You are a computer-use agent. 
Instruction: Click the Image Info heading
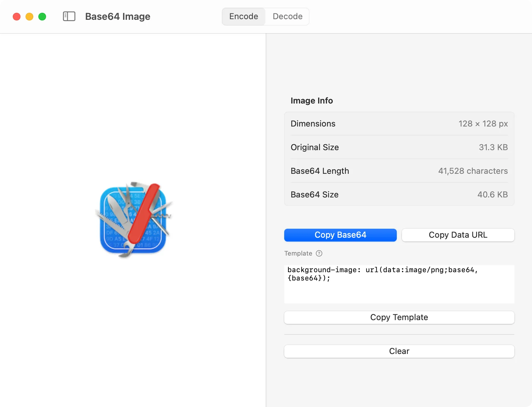tap(312, 101)
